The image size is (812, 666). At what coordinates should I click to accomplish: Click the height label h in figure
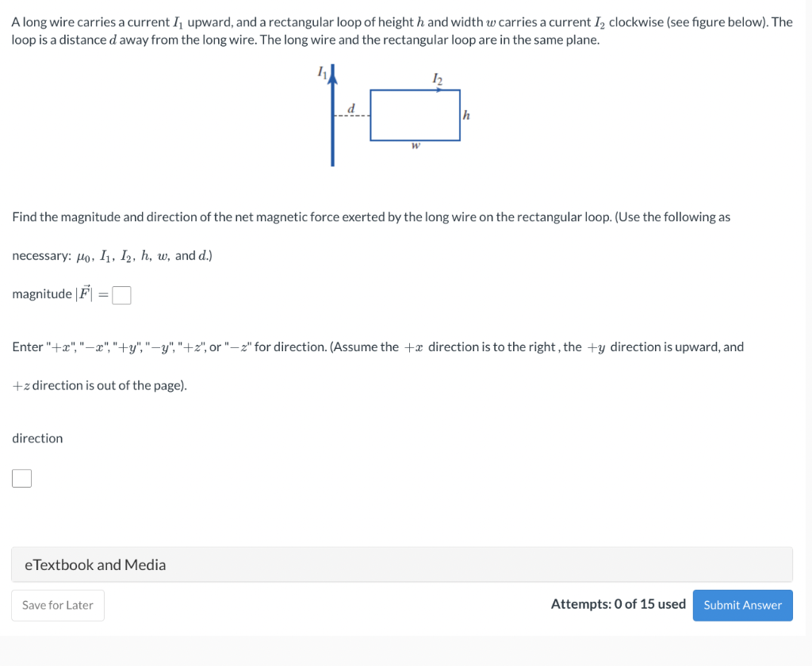click(x=465, y=115)
